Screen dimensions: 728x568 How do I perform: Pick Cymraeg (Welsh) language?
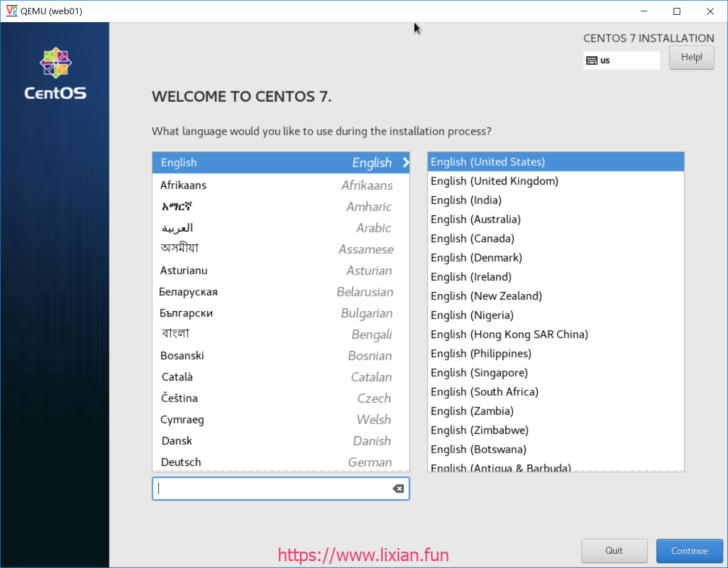pos(281,420)
